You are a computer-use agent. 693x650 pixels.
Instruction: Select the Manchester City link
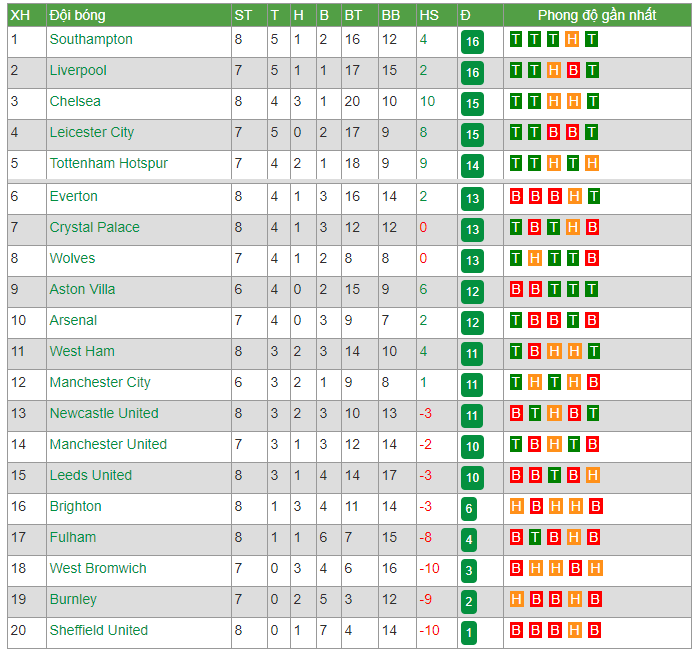(x=100, y=382)
